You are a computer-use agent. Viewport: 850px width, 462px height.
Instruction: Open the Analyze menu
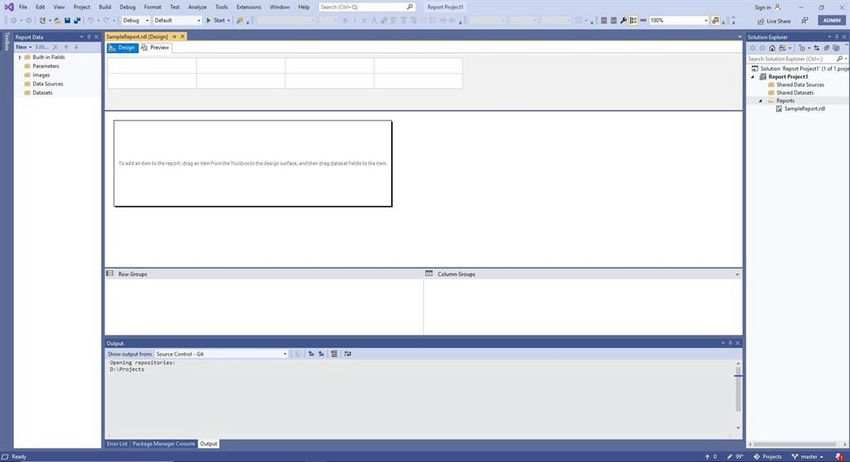pos(197,7)
